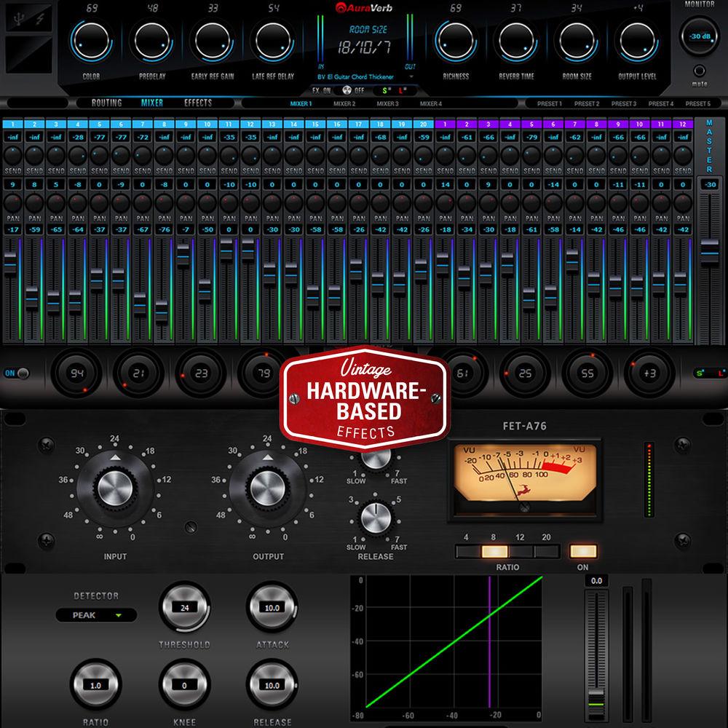Toggle the green S indicator near the top tabs
Screen dimensions: 728x728
click(387, 91)
